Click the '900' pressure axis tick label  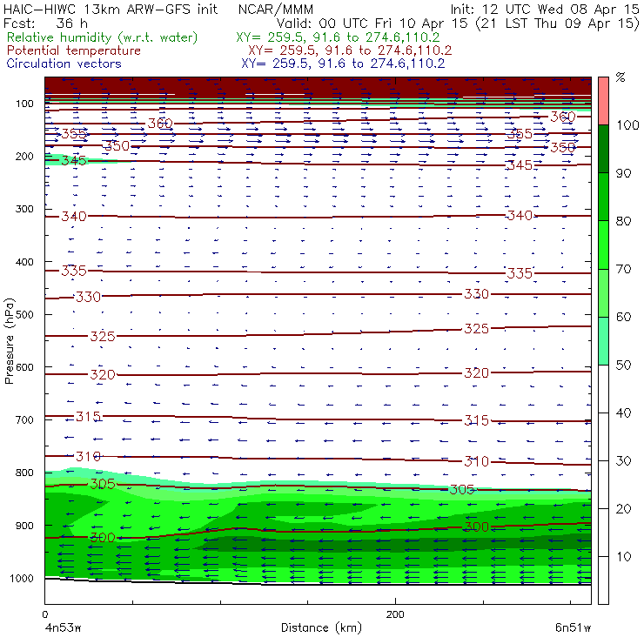click(24, 526)
